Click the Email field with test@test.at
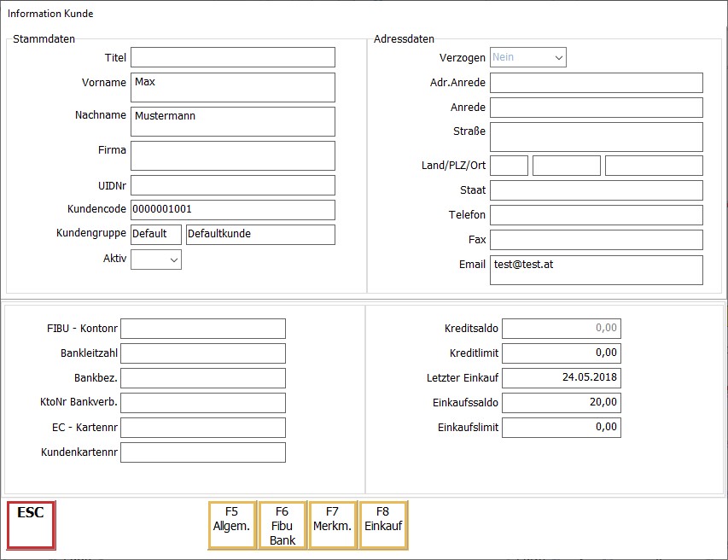Viewport: 728px width, 560px height. coord(596,270)
